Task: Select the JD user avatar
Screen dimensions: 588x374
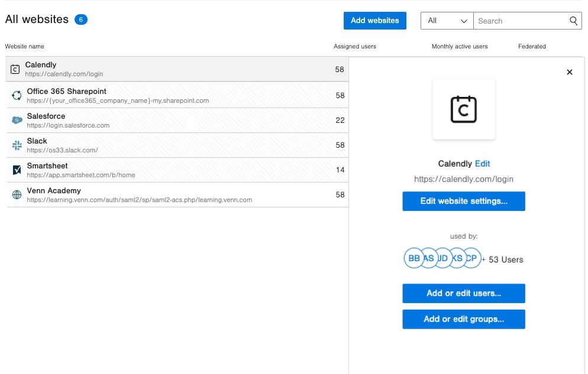Action: (x=444, y=258)
